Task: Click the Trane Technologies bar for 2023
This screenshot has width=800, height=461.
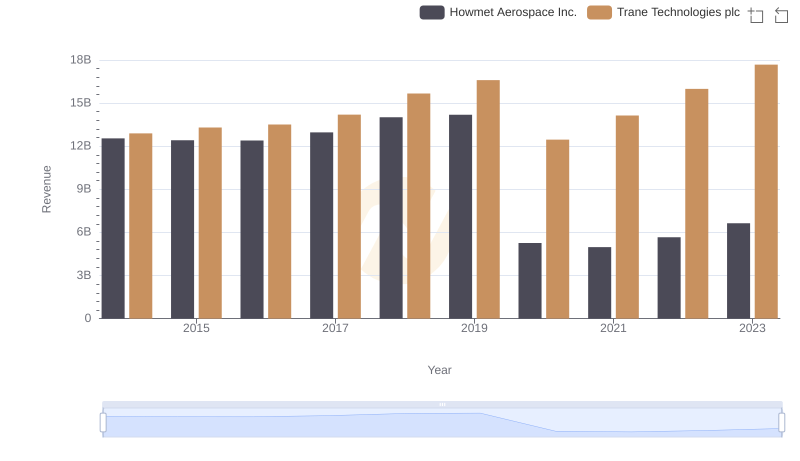Action: [x=766, y=191]
